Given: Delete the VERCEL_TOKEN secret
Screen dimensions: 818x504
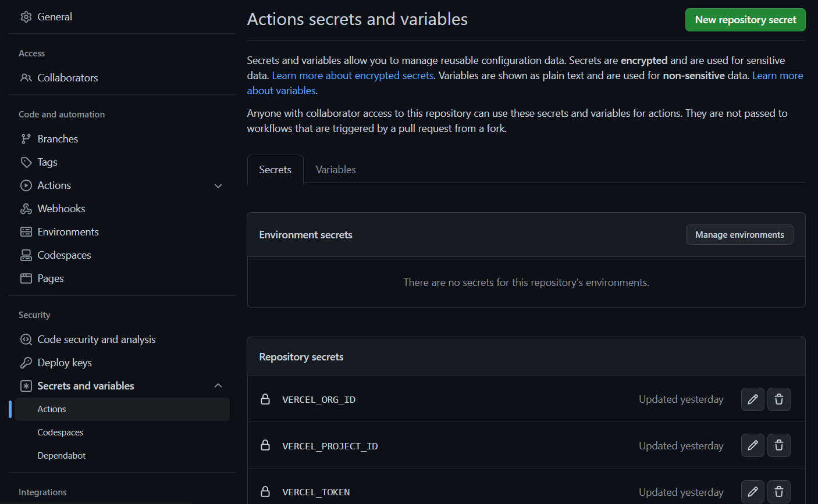Looking at the screenshot, I should [x=778, y=492].
